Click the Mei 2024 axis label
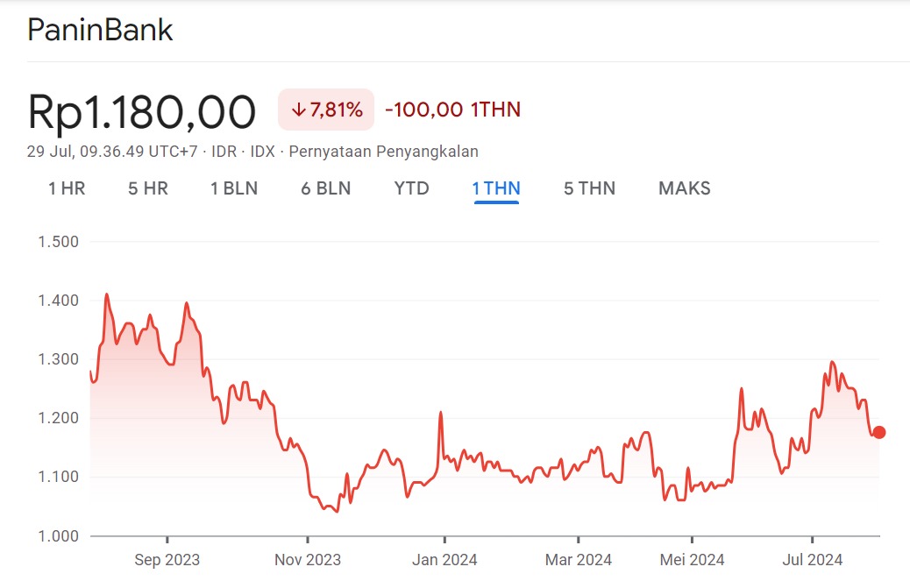 693,560
